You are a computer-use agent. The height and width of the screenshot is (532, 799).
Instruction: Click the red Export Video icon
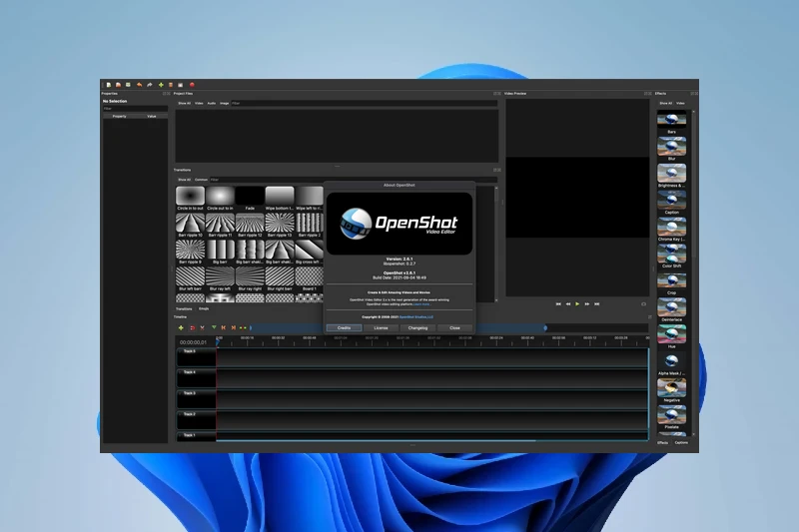(192, 85)
